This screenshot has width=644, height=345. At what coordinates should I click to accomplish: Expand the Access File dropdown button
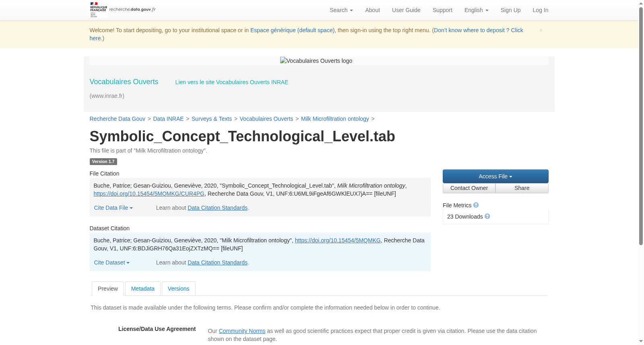[x=495, y=176]
